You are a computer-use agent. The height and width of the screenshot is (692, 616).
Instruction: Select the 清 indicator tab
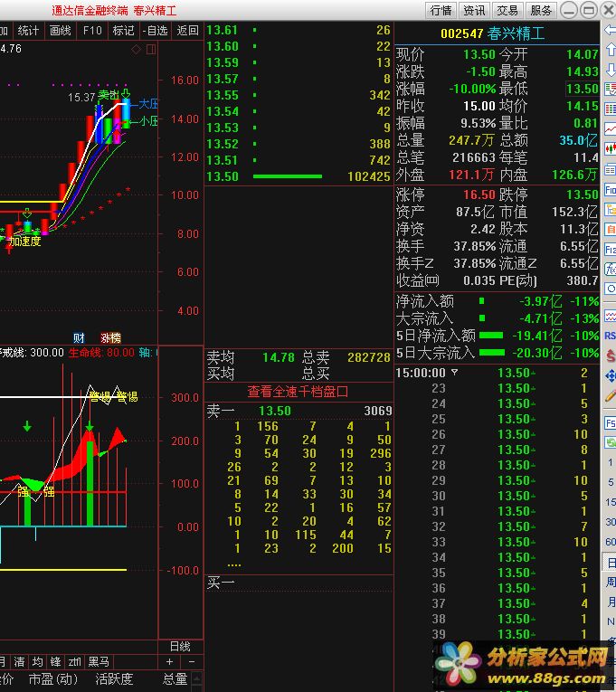[19, 661]
